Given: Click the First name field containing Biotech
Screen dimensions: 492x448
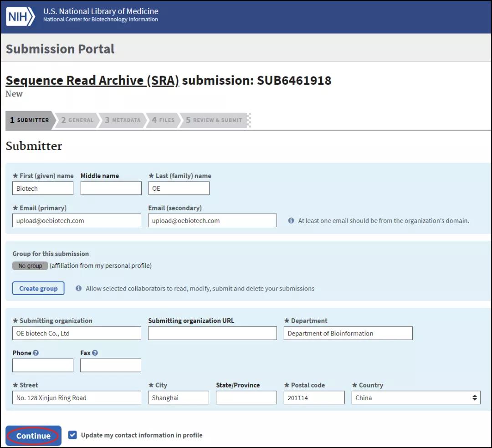Looking at the screenshot, I should click(43, 188).
